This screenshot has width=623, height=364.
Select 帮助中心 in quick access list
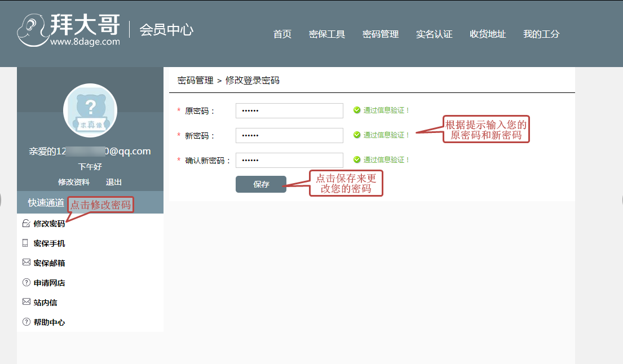click(x=49, y=322)
